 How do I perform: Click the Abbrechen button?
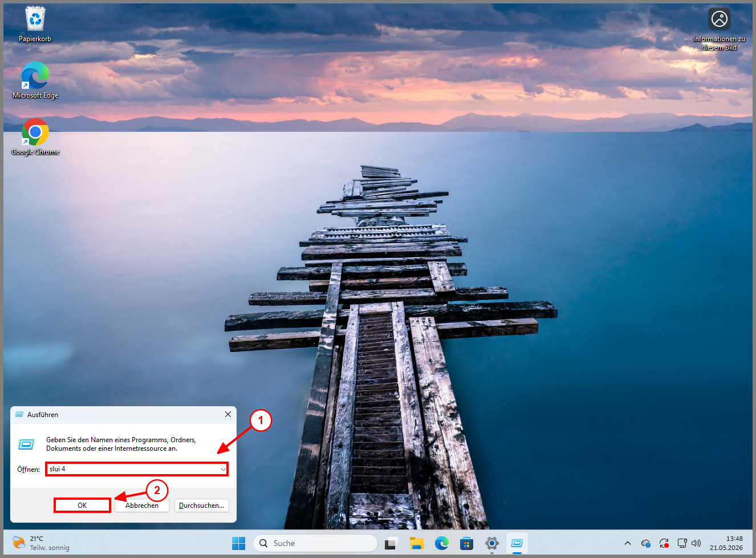coord(142,506)
